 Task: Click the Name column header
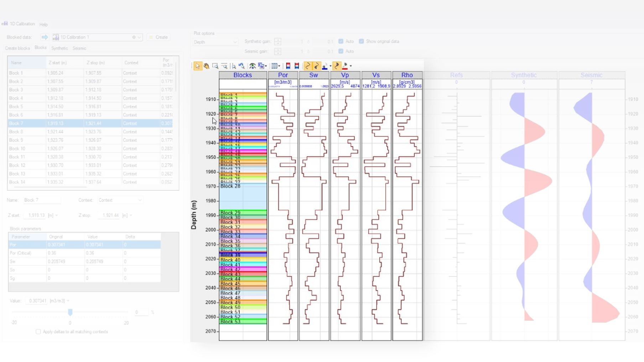(27, 63)
